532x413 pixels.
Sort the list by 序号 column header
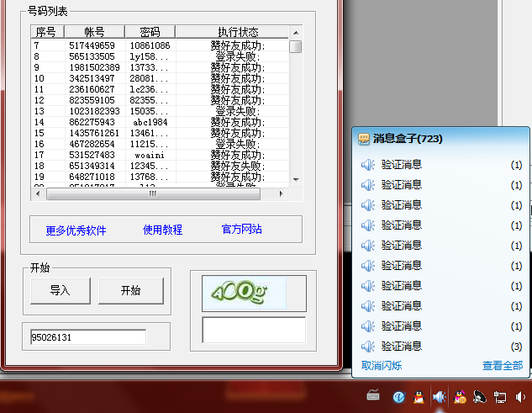pos(47,32)
